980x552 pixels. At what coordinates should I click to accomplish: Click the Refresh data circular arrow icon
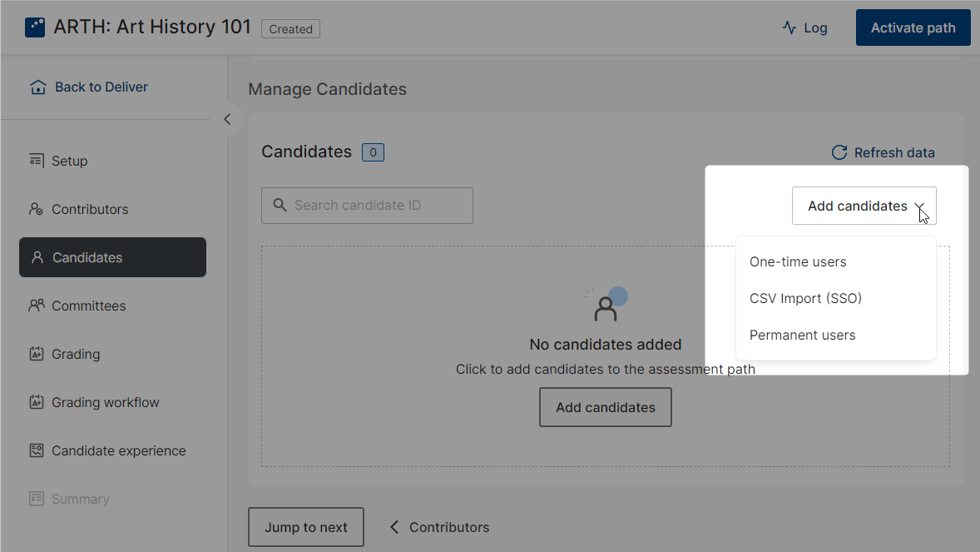(x=839, y=152)
